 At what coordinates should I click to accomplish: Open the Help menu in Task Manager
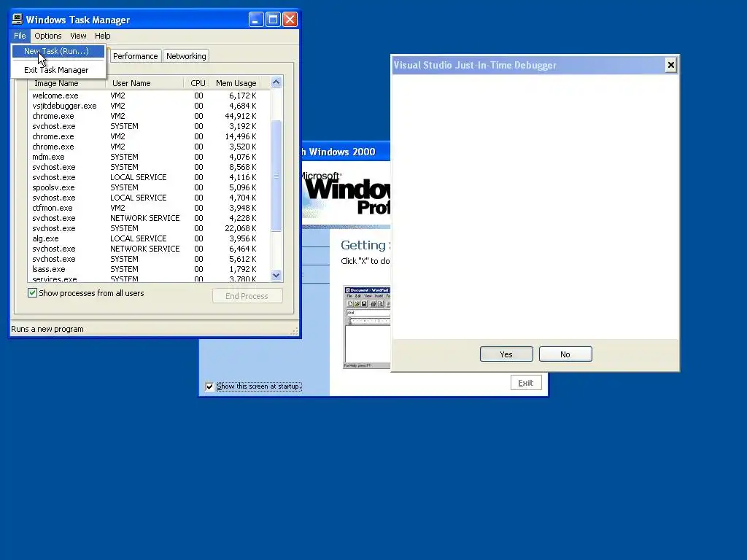(102, 36)
